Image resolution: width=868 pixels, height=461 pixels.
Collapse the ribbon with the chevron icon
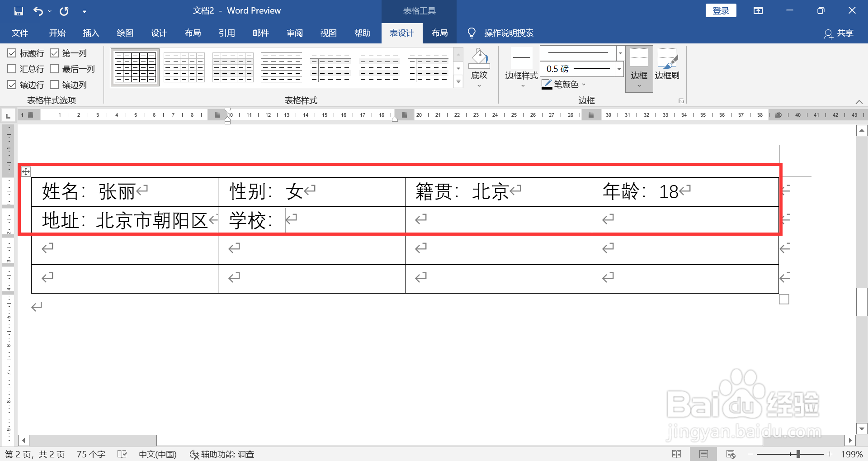859,101
